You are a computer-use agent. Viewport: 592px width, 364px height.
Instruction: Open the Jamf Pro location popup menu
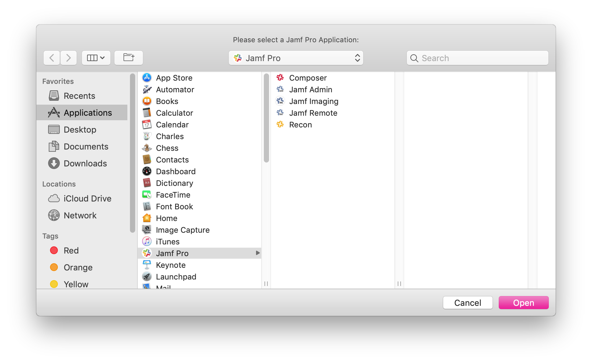point(296,58)
